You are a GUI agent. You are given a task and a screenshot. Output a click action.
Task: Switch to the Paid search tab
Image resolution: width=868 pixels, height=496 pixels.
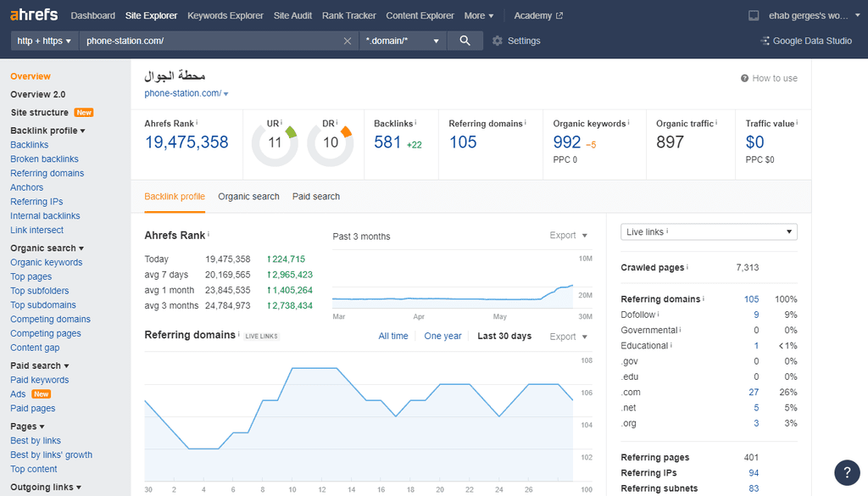point(316,197)
